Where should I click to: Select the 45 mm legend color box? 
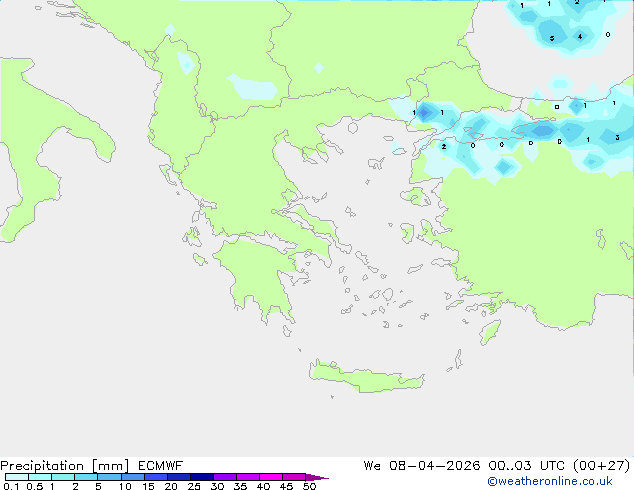[x=294, y=477]
